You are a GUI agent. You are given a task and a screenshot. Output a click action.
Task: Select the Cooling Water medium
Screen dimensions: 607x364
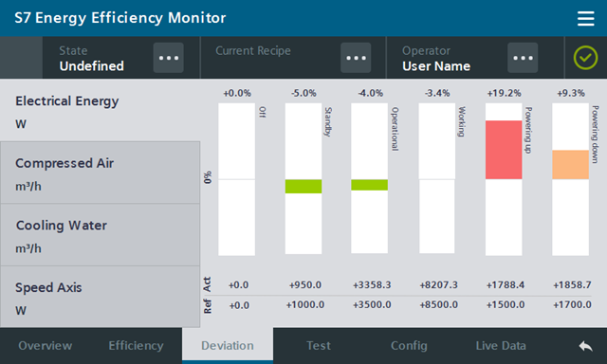tap(100, 235)
